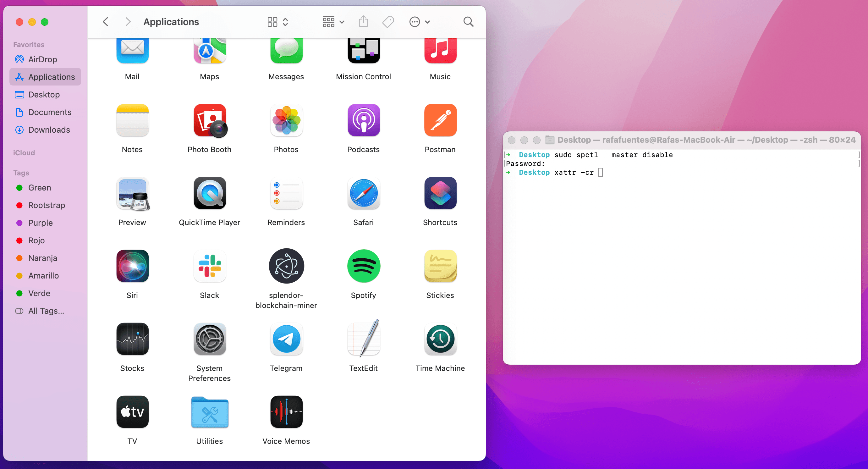This screenshot has height=469, width=868.
Task: Open Desktop in the sidebar
Action: coord(45,95)
